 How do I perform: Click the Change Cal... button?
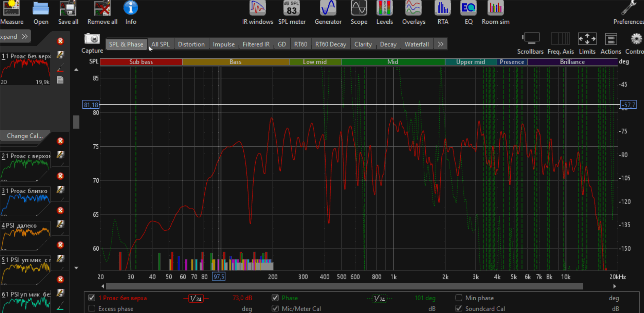click(x=25, y=136)
